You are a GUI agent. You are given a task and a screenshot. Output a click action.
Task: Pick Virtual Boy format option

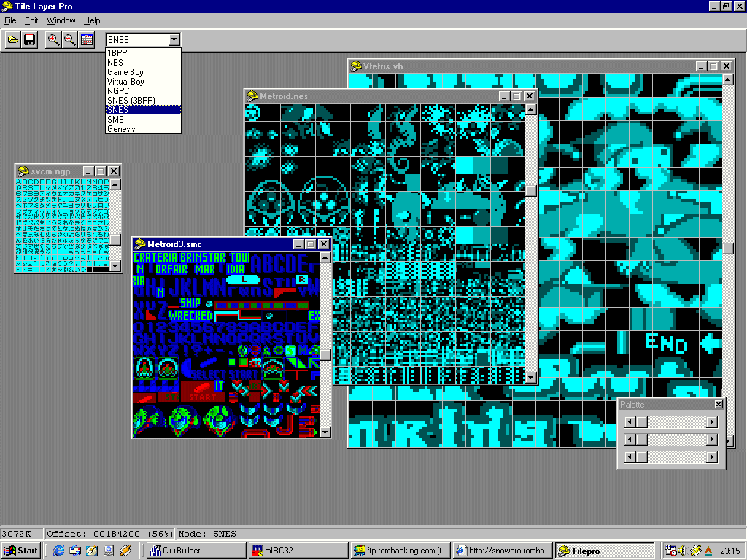click(125, 82)
